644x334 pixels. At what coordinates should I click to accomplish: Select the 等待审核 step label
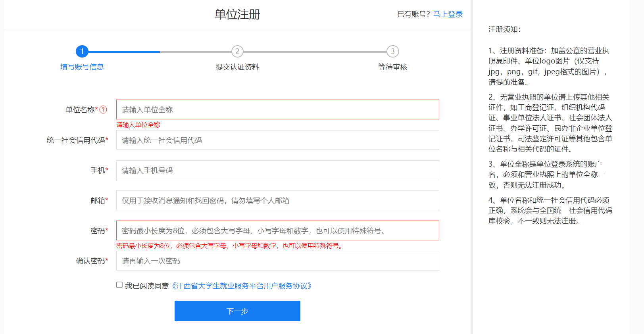click(392, 67)
